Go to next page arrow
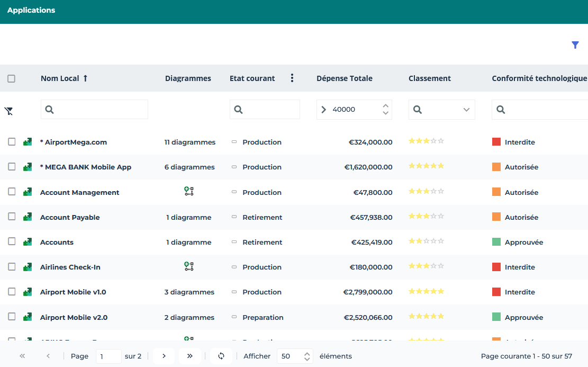The height and width of the screenshot is (367, 588). [x=164, y=356]
